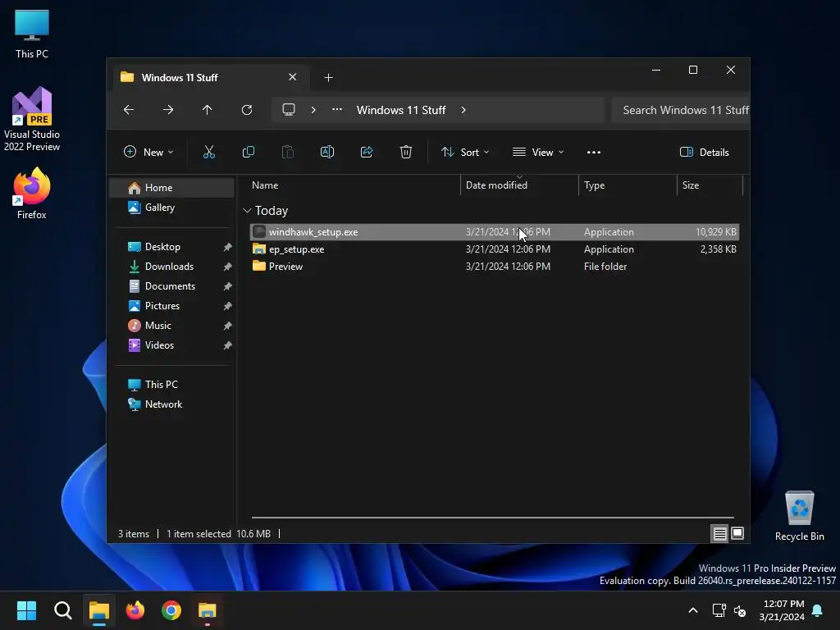
Task: Sort by Size column header
Action: point(710,185)
